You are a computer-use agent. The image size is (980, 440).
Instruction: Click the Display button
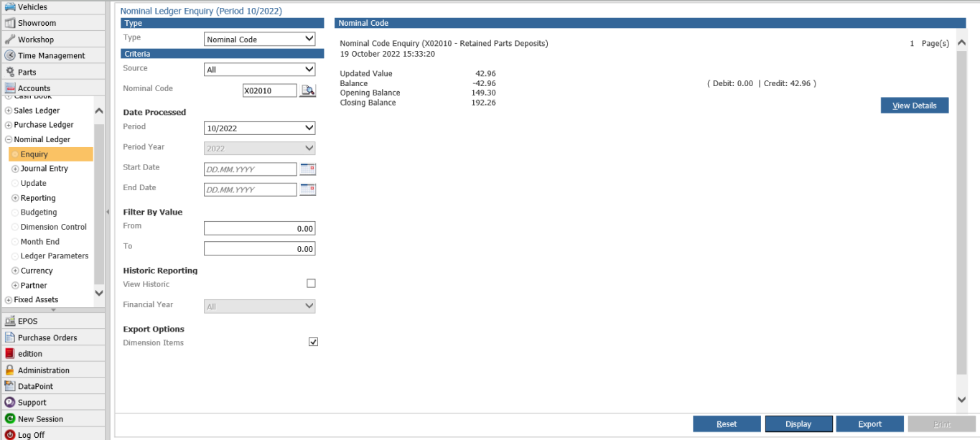pyautogui.click(x=798, y=424)
